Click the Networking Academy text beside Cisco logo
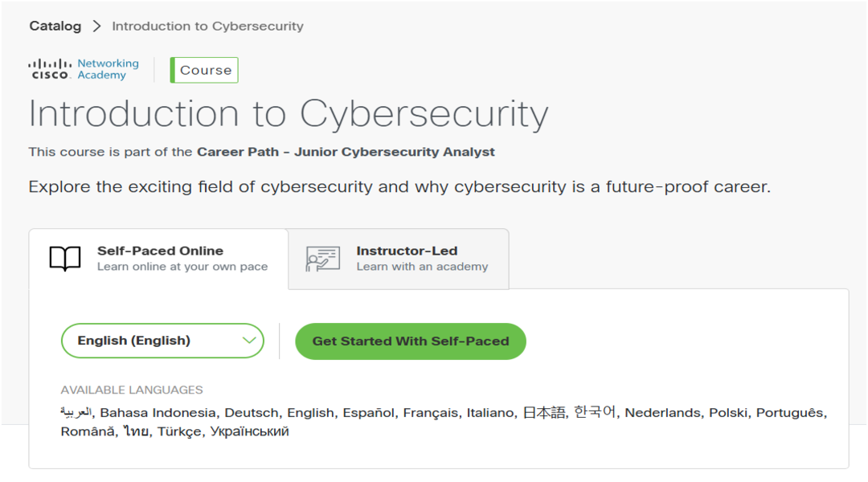Viewport: 868px width, 482px height. pos(108,69)
